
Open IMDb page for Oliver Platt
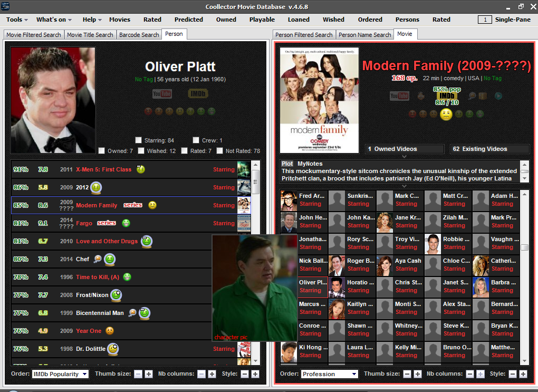pos(198,94)
